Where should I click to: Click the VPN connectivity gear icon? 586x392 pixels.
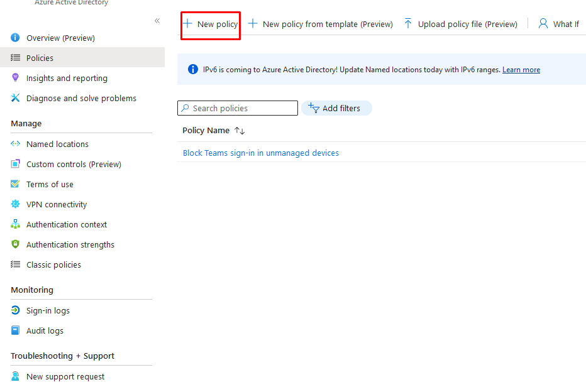[15, 204]
